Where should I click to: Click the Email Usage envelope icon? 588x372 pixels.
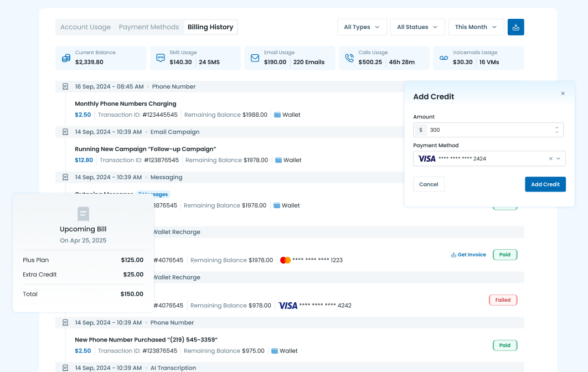click(x=255, y=58)
